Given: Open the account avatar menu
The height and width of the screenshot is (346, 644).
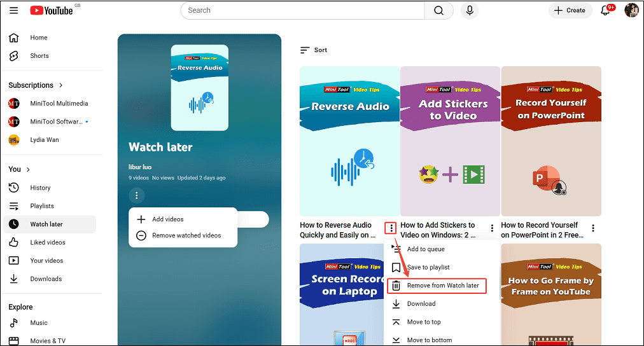Looking at the screenshot, I should click(x=631, y=10).
